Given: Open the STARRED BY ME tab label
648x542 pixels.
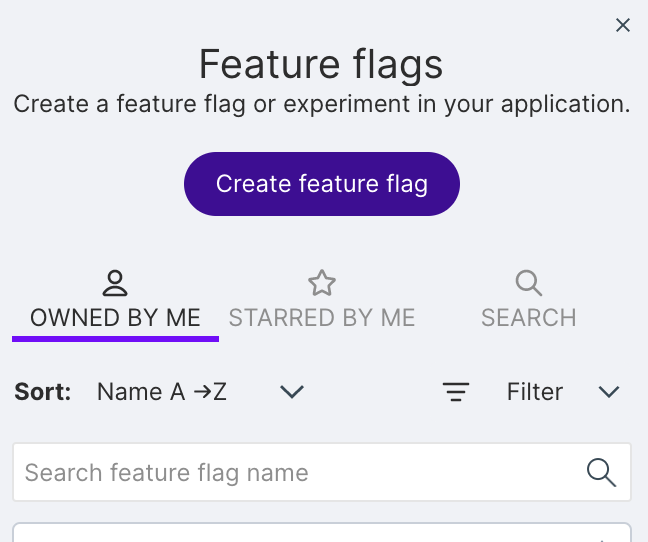Looking at the screenshot, I should pos(322,318).
